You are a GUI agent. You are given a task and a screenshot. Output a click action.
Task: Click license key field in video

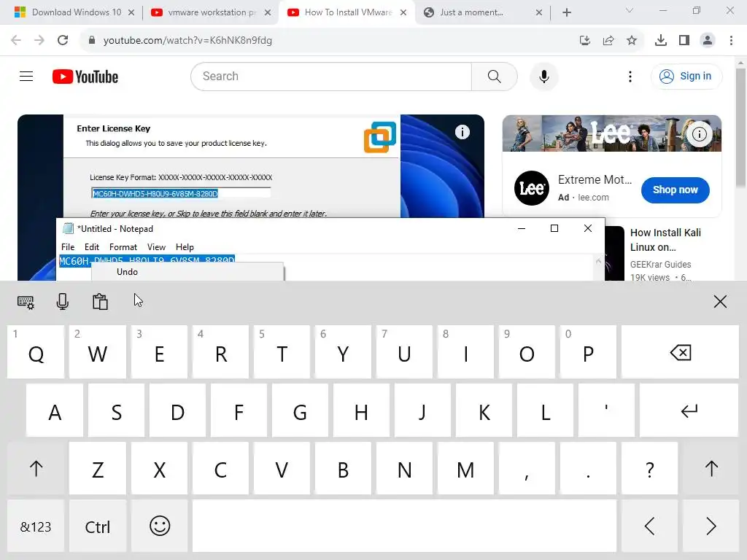[181, 193]
